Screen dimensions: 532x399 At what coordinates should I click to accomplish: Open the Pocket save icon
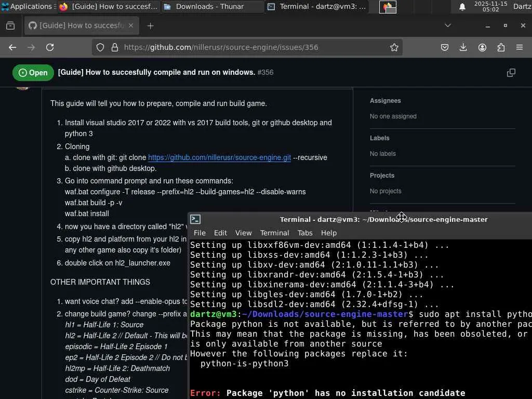click(445, 47)
